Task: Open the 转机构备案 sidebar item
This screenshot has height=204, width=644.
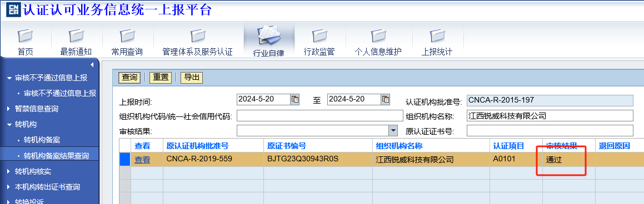Action: 42,140
